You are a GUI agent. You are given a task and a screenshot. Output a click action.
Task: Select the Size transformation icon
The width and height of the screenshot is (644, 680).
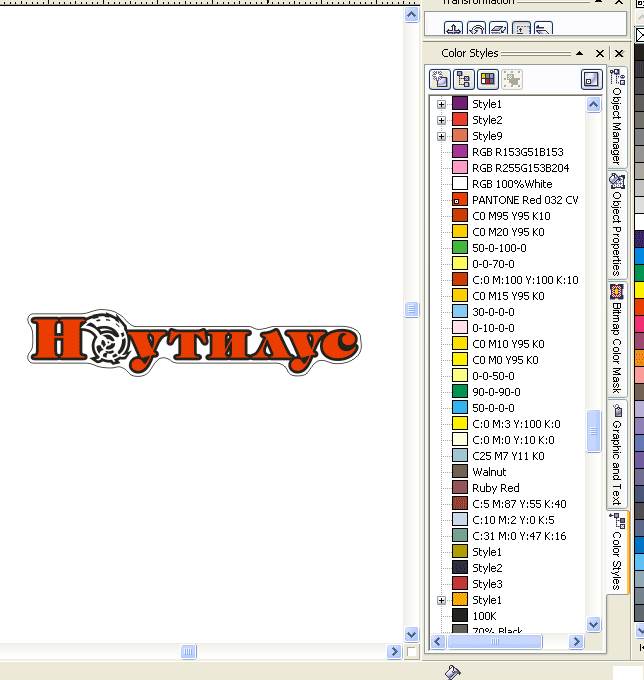point(521,29)
